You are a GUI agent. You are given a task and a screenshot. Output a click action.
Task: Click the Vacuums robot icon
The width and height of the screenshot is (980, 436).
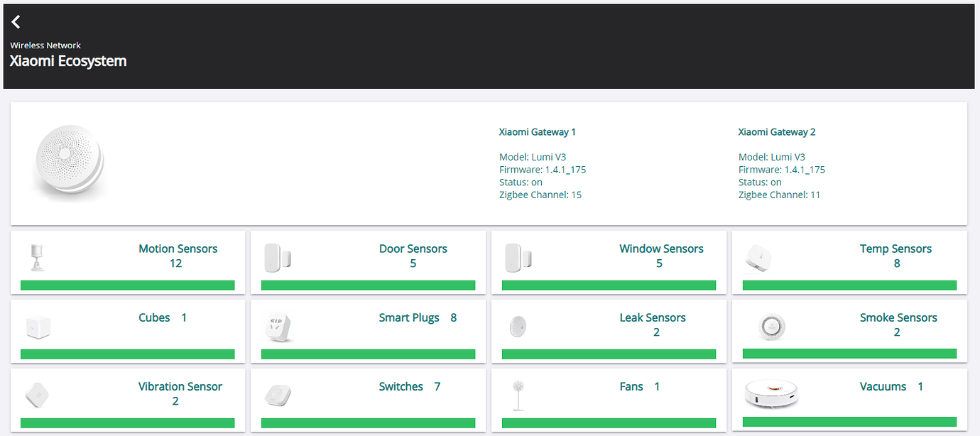[772, 395]
